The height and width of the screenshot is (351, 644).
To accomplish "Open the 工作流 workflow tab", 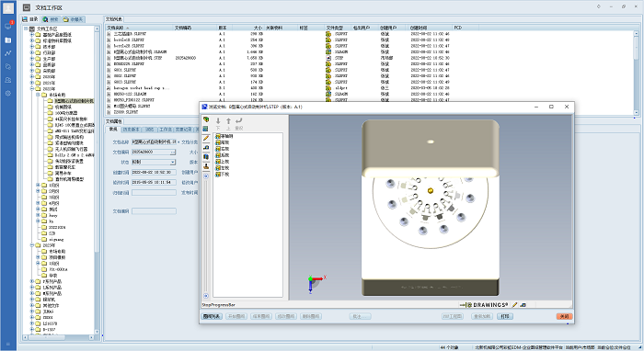I will click(x=166, y=130).
